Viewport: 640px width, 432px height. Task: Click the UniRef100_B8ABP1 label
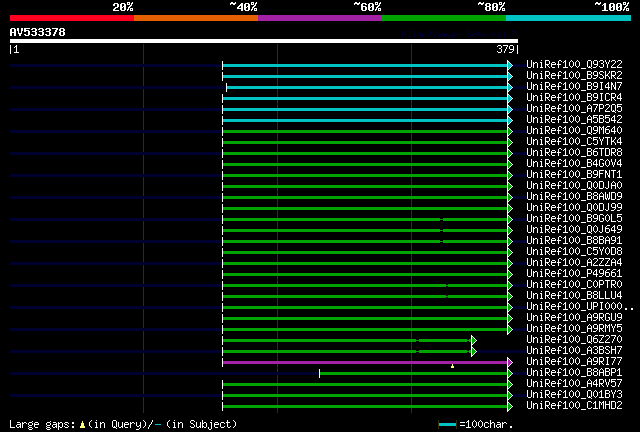[574, 373]
